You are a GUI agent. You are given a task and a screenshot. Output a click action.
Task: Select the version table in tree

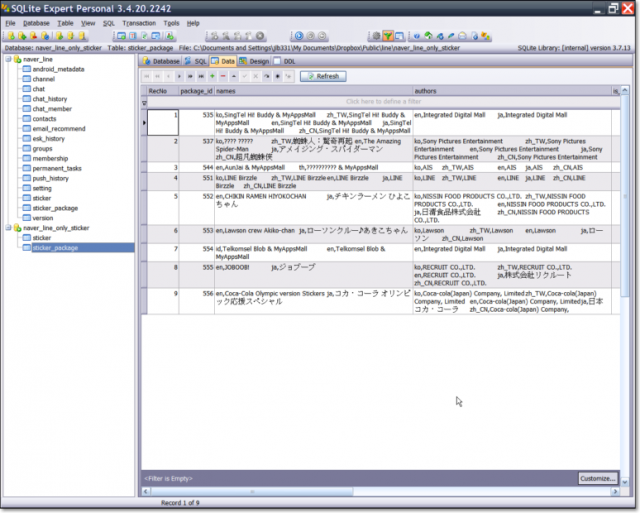[43, 218]
